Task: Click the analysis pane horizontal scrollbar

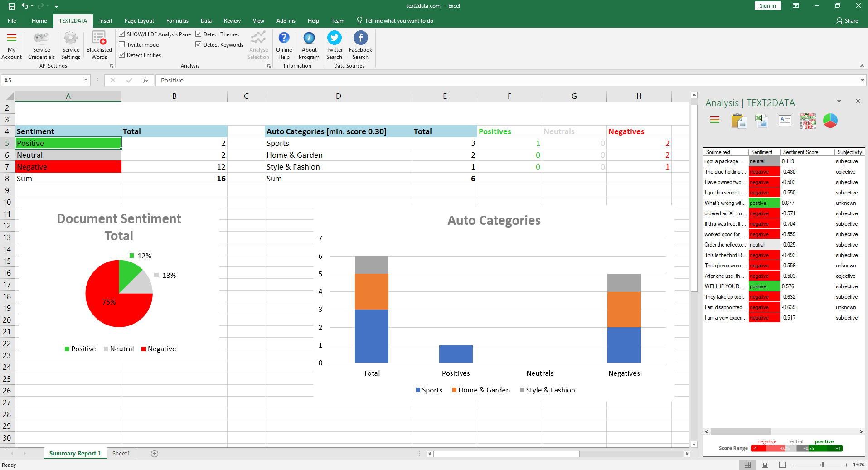Action: (741, 431)
